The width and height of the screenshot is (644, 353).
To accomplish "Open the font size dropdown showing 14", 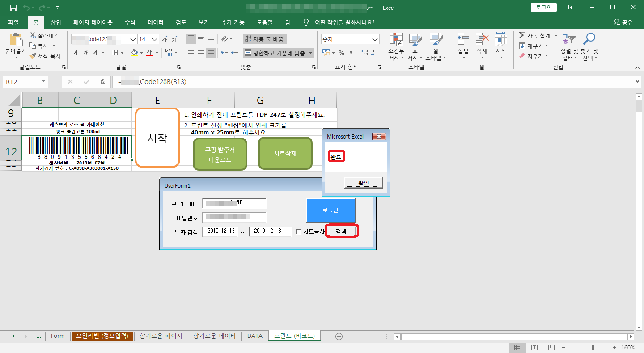I will pyautogui.click(x=153, y=39).
